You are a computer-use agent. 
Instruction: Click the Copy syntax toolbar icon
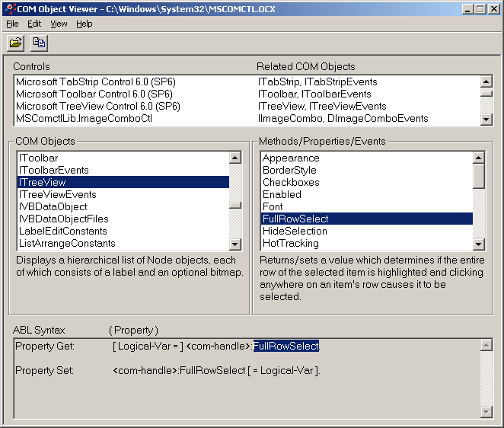40,43
